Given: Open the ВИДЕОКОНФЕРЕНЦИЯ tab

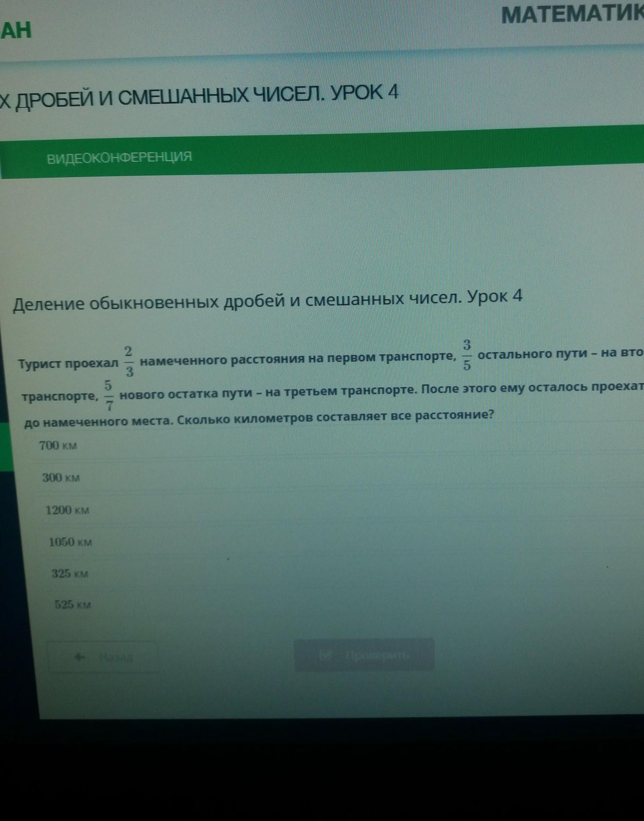Looking at the screenshot, I should click(x=119, y=157).
